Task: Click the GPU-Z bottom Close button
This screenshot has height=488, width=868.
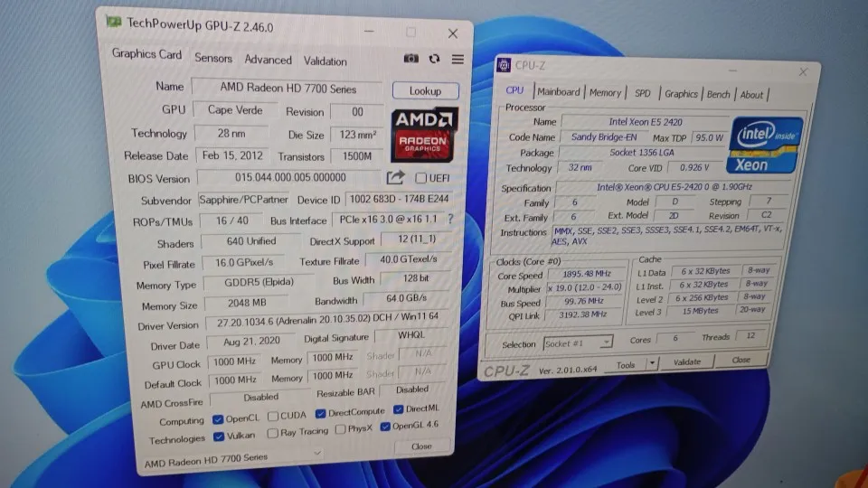Action: pos(421,446)
